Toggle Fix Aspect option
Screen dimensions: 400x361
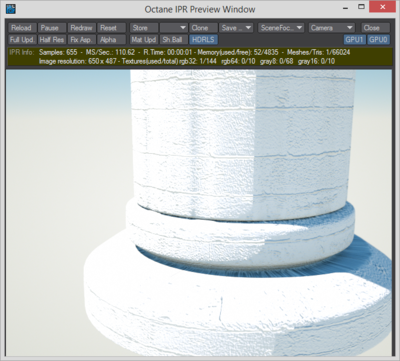coord(82,40)
